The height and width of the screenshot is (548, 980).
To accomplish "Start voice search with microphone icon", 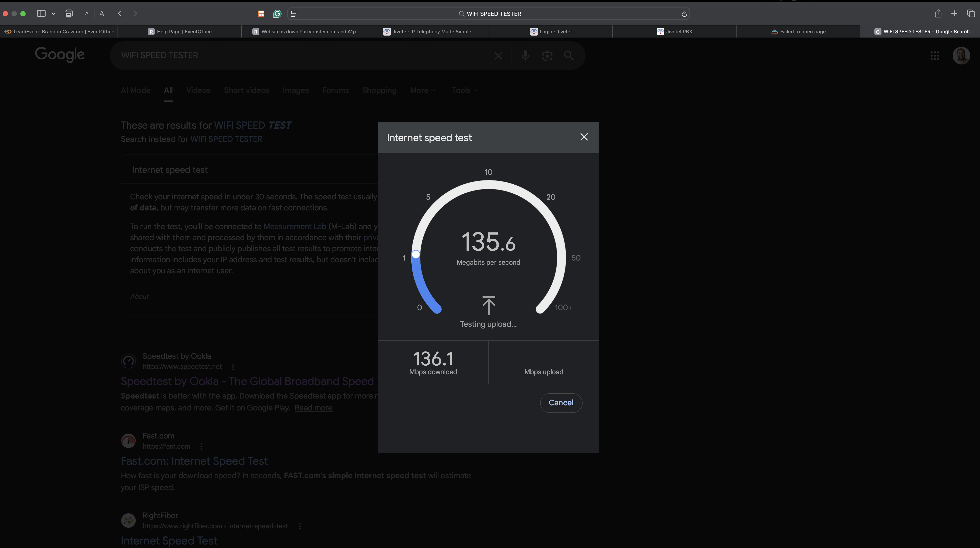I will (525, 55).
